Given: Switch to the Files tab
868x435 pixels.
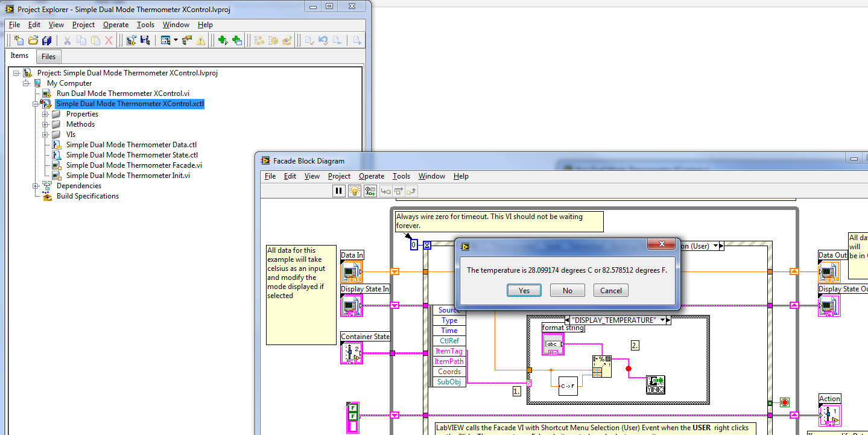Looking at the screenshot, I should (48, 56).
